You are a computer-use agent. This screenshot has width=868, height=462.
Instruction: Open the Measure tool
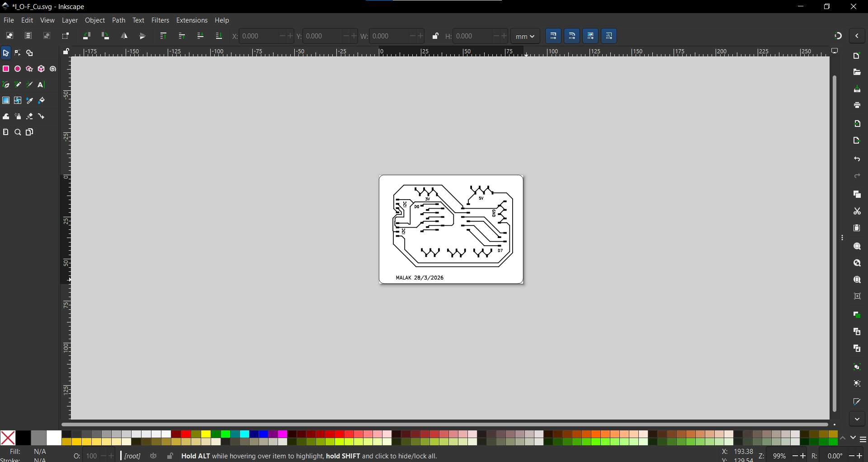pos(6,132)
